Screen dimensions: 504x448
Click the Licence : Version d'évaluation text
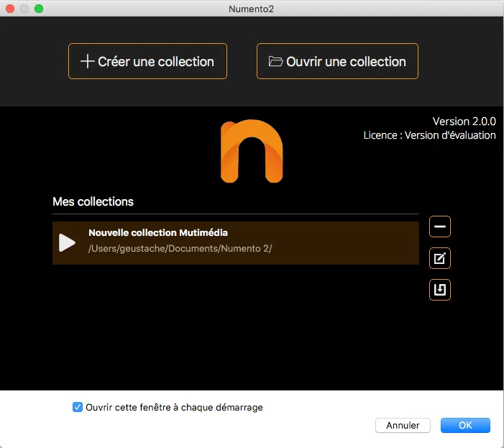click(429, 135)
